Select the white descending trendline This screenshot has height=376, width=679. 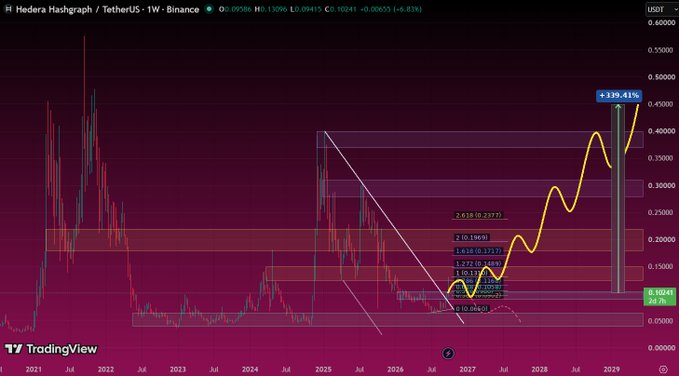[x=394, y=227]
